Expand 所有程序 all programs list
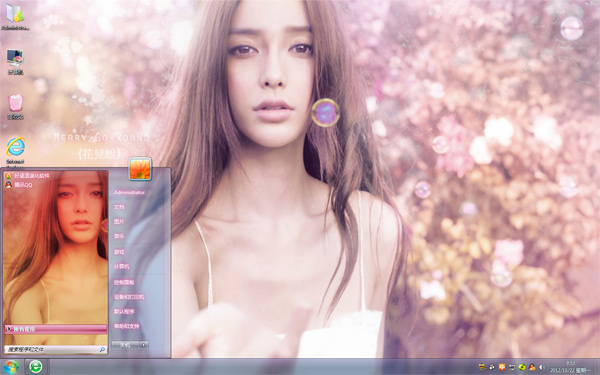600x375 pixels. pyautogui.click(x=56, y=329)
